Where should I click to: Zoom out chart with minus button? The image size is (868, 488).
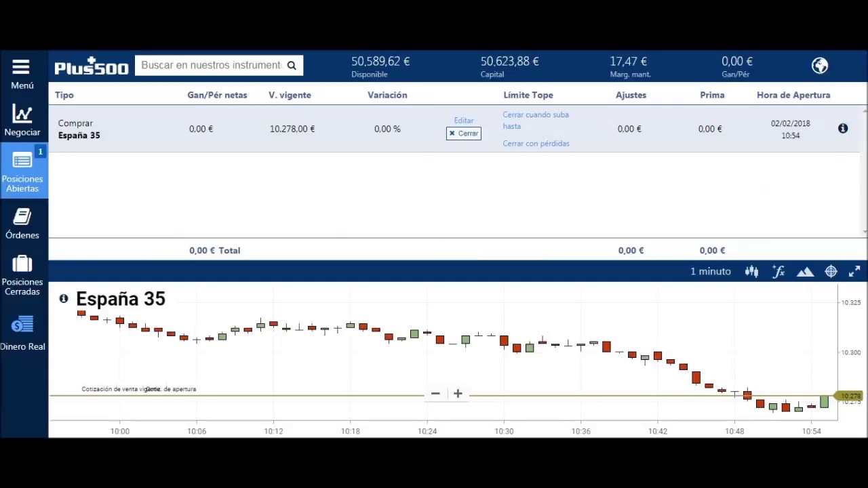click(435, 393)
